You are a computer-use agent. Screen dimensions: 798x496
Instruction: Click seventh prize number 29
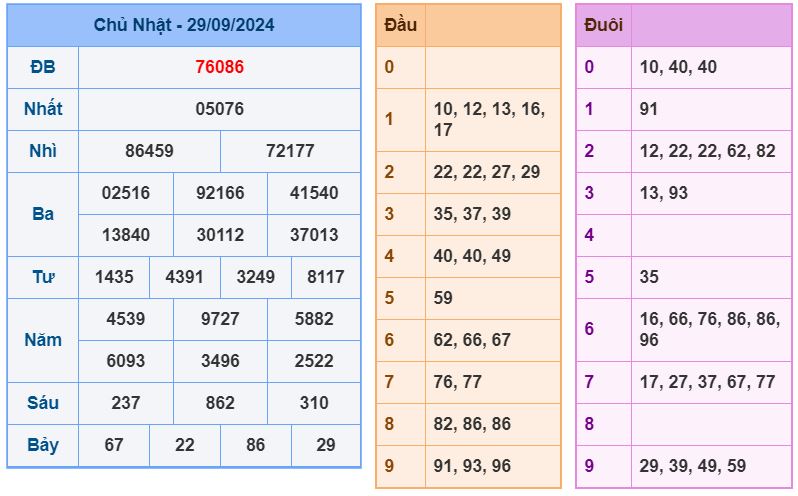click(x=326, y=445)
